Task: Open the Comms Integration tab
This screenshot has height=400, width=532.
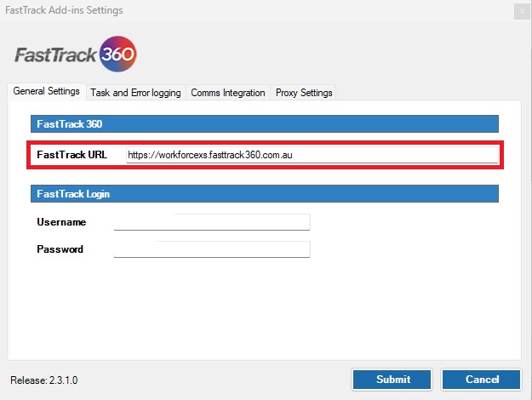Action: point(227,93)
